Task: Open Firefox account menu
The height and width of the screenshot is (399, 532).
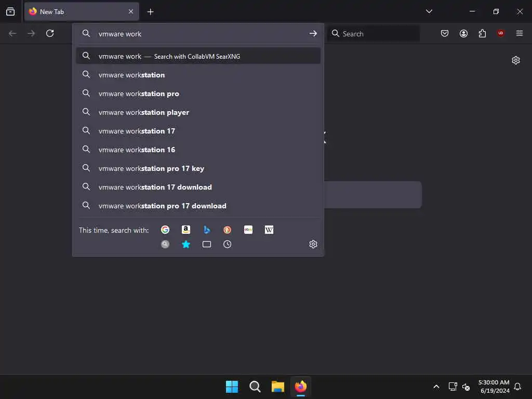Action: tap(463, 33)
